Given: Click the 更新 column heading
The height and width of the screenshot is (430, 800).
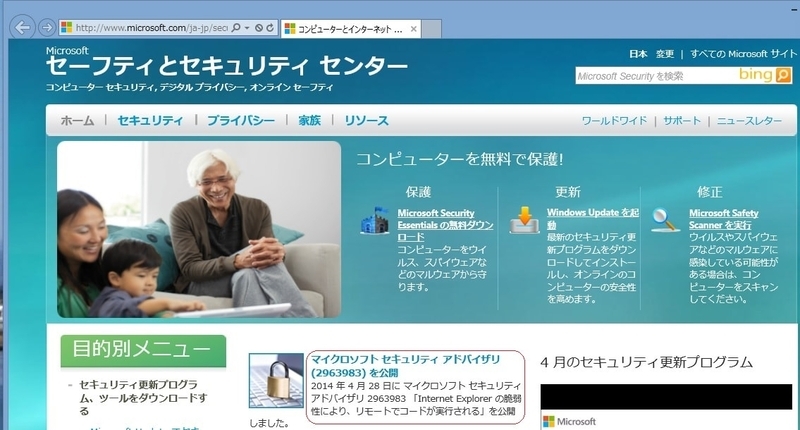Looking at the screenshot, I should (568, 192).
